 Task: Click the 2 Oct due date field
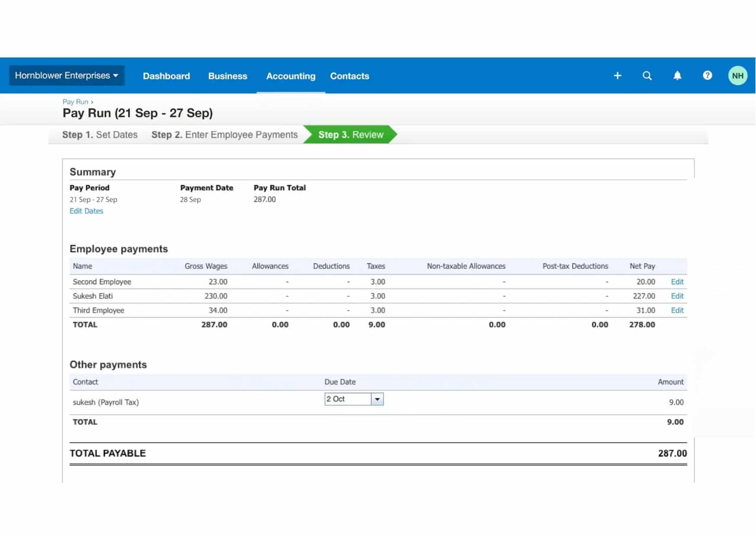[347, 399]
